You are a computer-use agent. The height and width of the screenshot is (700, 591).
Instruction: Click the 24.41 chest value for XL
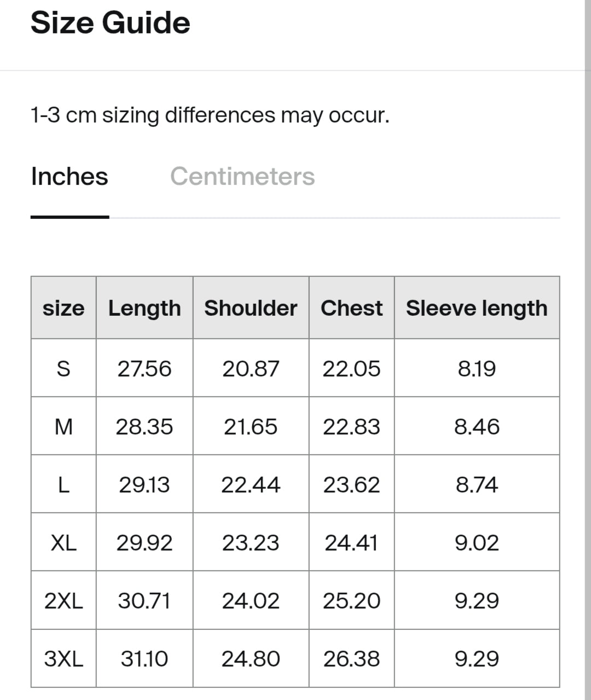(x=351, y=542)
